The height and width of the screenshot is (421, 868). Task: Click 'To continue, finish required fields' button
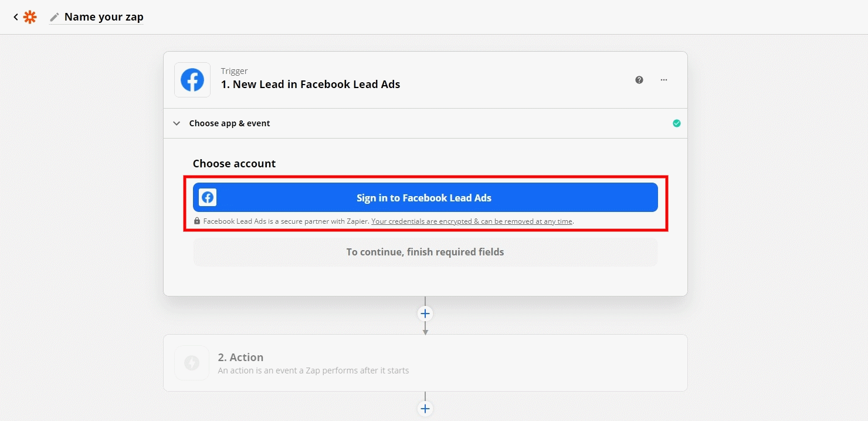pos(425,252)
